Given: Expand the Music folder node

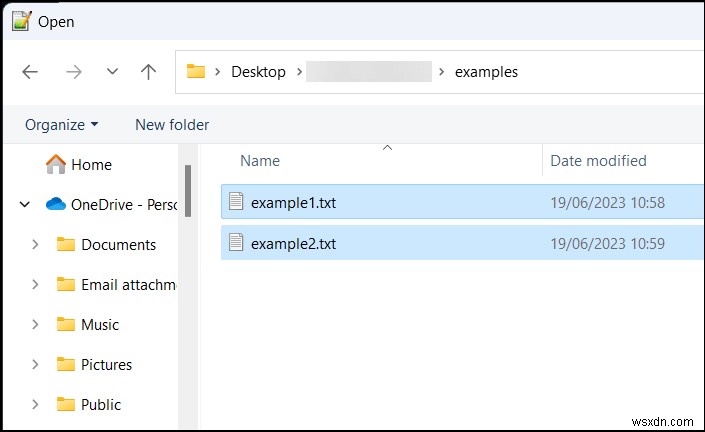Looking at the screenshot, I should [35, 325].
